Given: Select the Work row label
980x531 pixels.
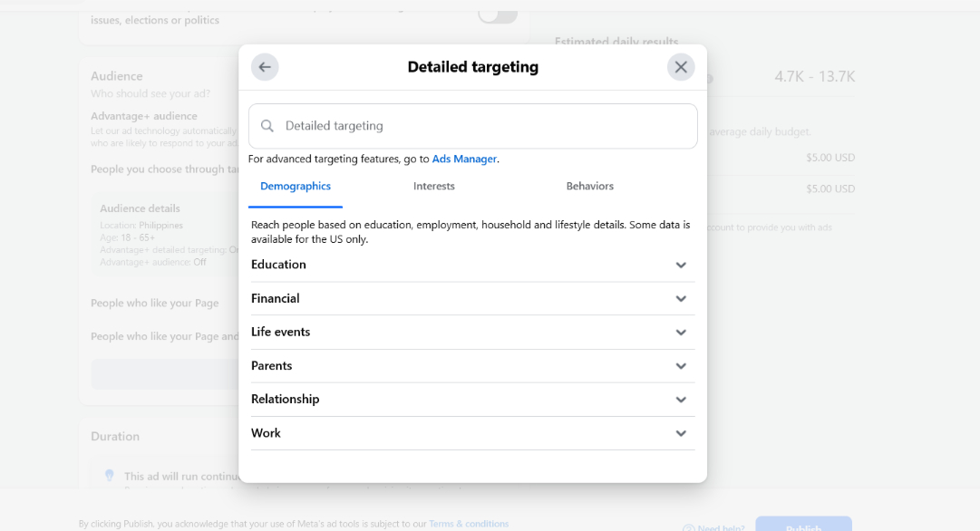Looking at the screenshot, I should [266, 433].
